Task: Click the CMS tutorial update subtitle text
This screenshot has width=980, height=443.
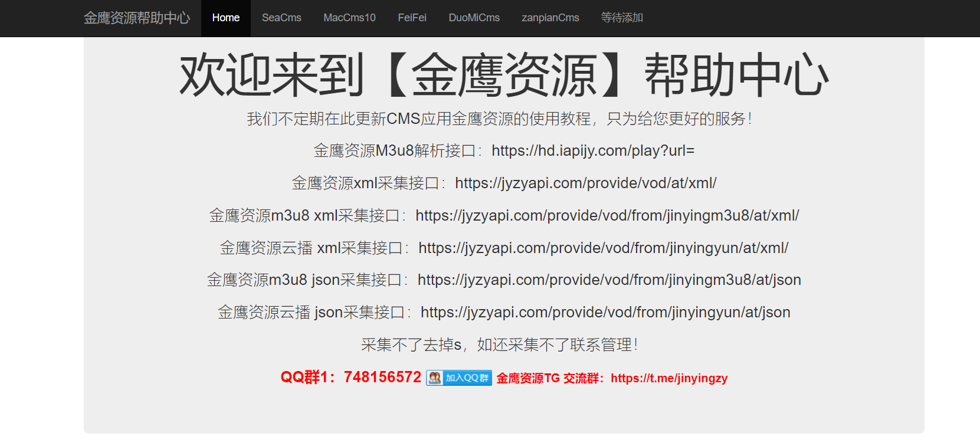Action: point(499,119)
